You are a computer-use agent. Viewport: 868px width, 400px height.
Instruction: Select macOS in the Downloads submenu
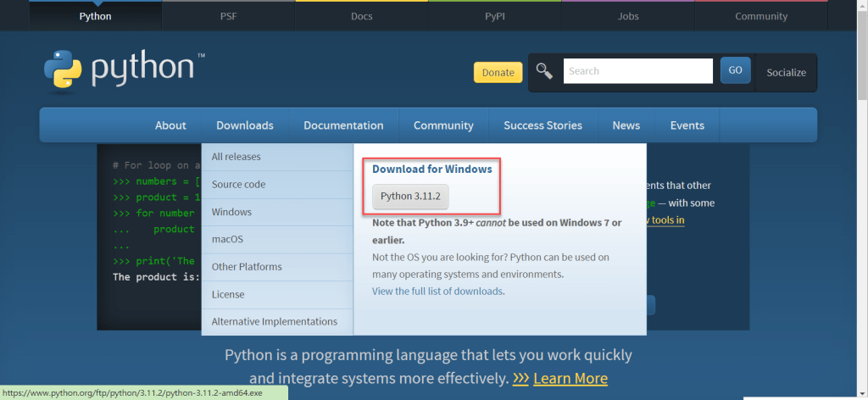pos(227,240)
